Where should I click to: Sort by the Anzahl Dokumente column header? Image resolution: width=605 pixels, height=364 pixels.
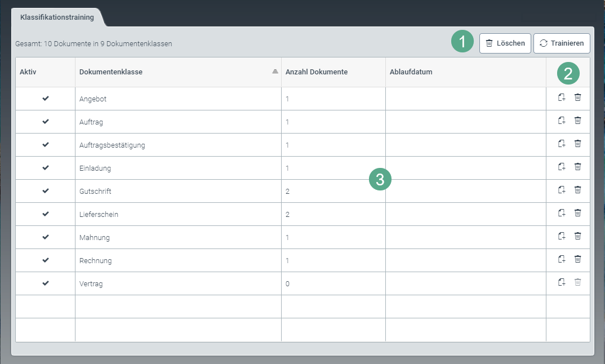tap(317, 72)
